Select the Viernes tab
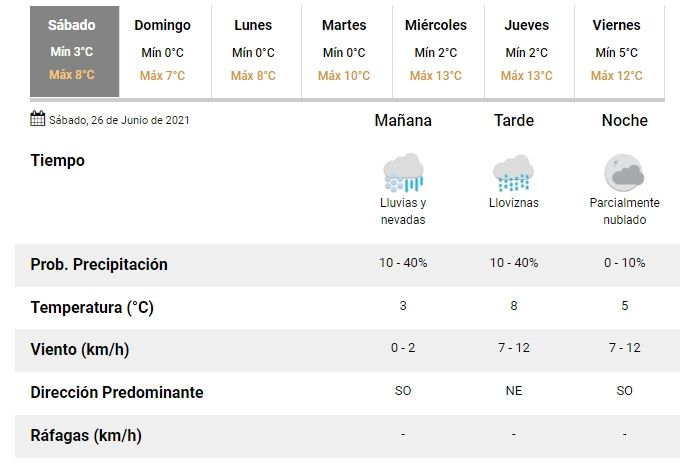 pyautogui.click(x=617, y=50)
